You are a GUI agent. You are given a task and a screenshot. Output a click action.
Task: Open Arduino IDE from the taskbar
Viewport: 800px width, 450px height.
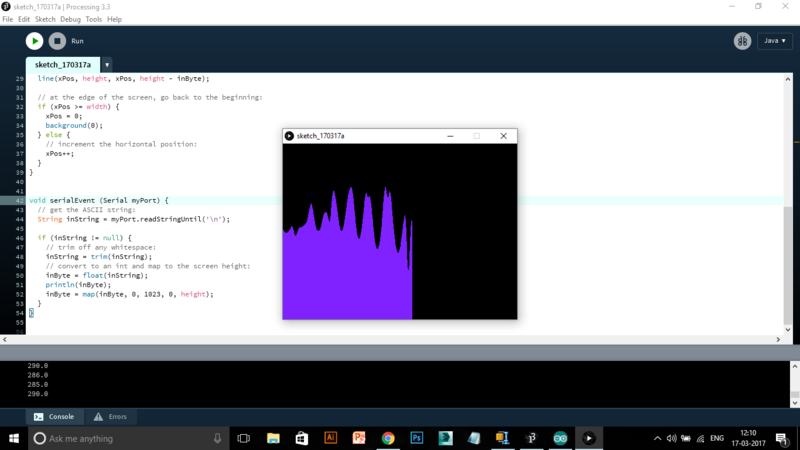pos(561,438)
